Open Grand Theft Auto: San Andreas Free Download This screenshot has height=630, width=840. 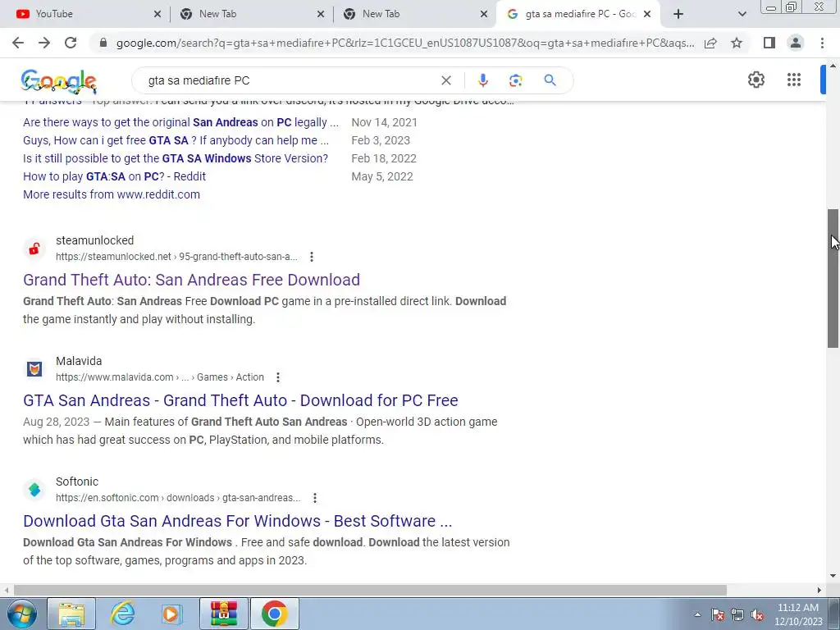pos(191,280)
